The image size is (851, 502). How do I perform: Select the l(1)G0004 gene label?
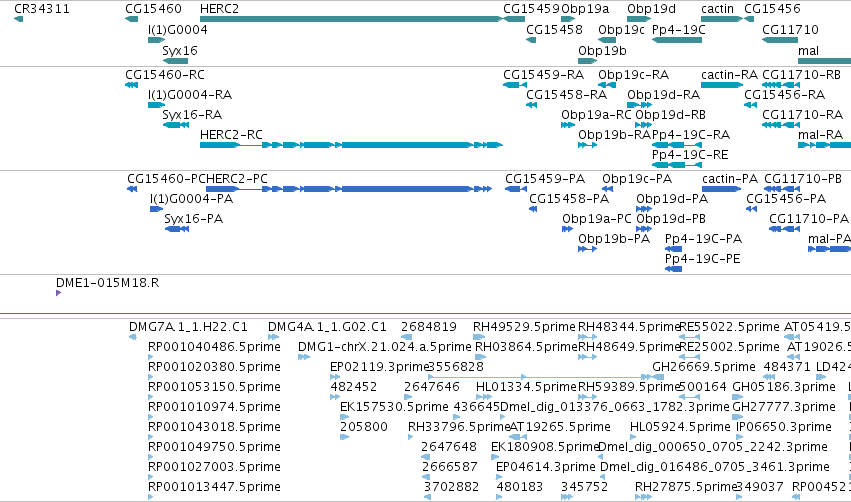click(x=177, y=29)
